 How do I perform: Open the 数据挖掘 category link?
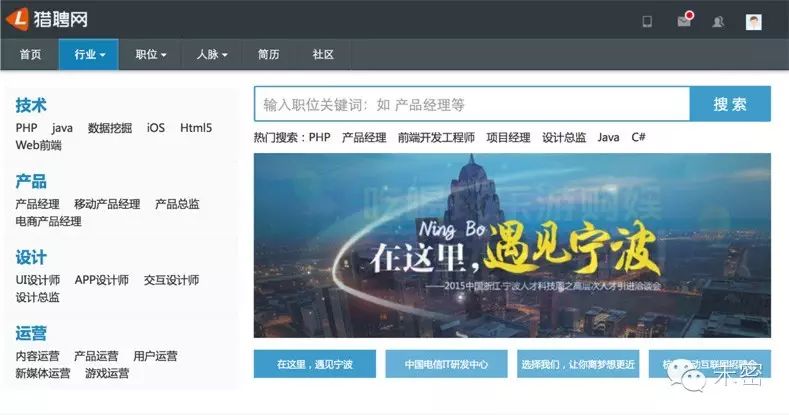click(x=110, y=128)
